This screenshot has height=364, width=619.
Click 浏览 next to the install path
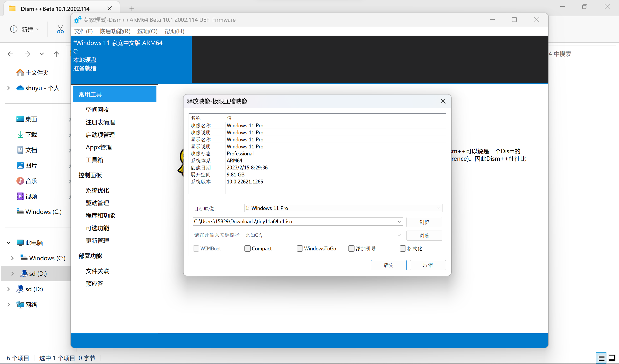424,236
